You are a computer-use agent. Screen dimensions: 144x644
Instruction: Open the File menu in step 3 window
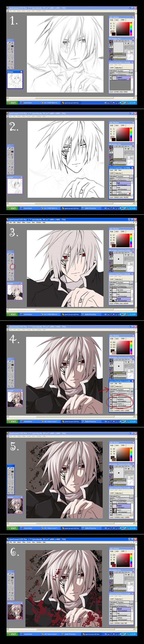10,222
